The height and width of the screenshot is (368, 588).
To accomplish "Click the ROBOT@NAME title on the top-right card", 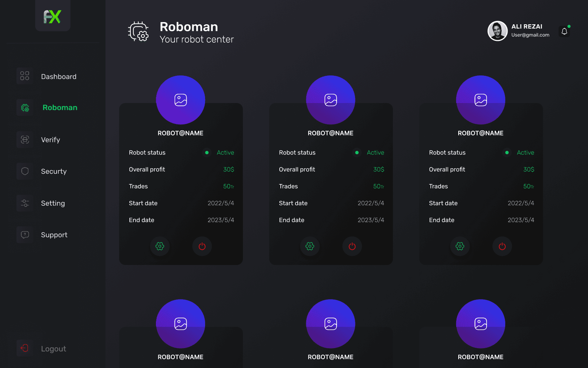I will (x=481, y=133).
